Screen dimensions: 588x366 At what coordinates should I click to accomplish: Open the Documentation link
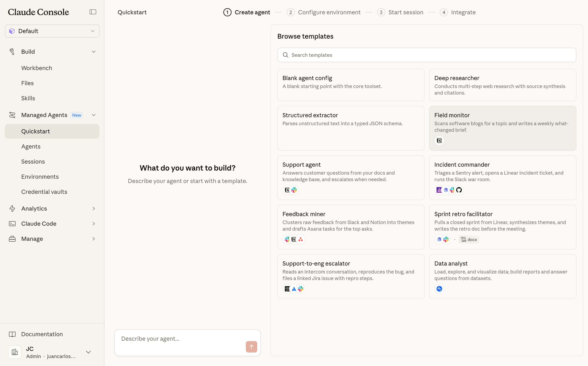pyautogui.click(x=42, y=334)
